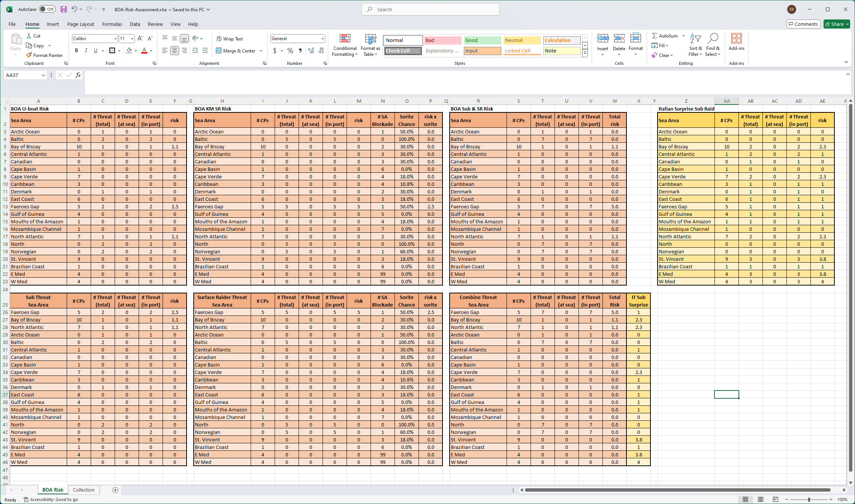
Task: Click the Copy icon
Action: pyautogui.click(x=29, y=45)
